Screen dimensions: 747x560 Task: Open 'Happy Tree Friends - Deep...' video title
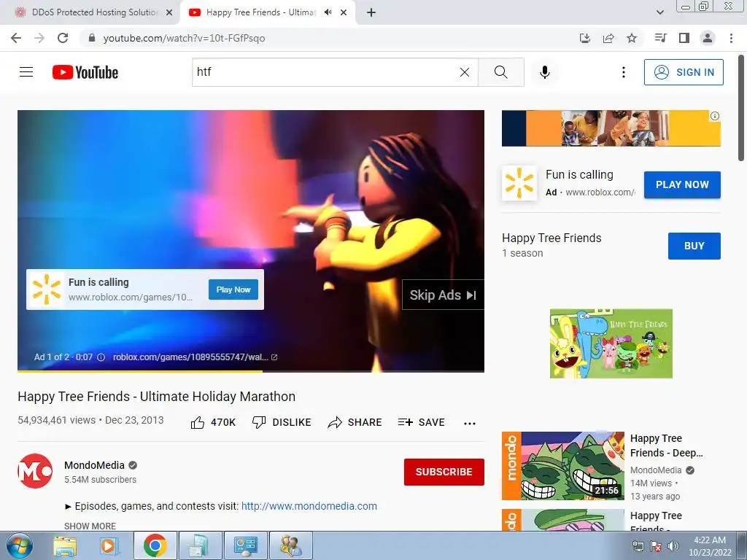tap(667, 446)
